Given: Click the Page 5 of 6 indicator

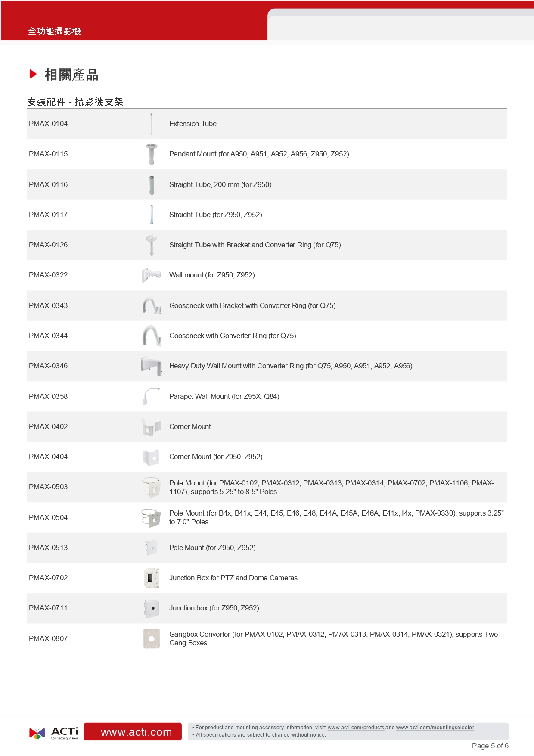Looking at the screenshot, I should (490, 746).
